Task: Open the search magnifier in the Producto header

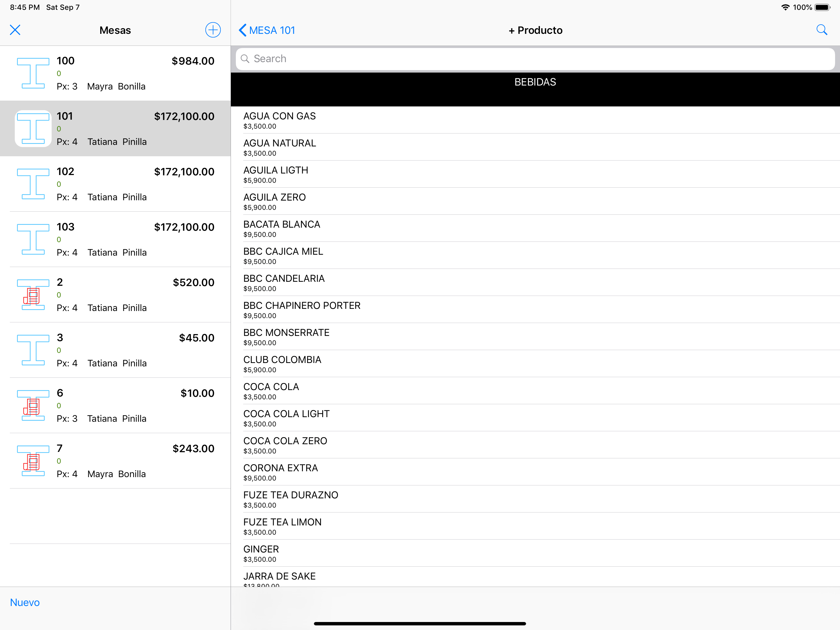Action: 822,30
